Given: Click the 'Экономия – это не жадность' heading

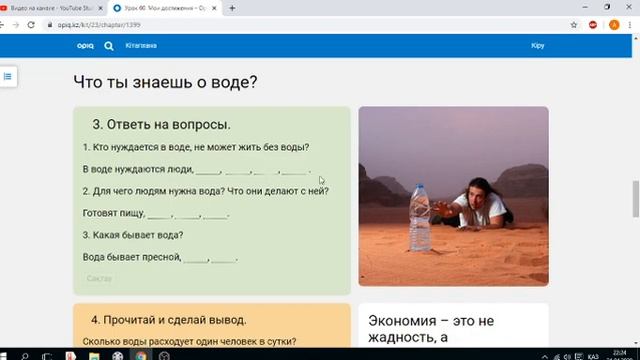Looking at the screenshot, I should click(x=431, y=329).
